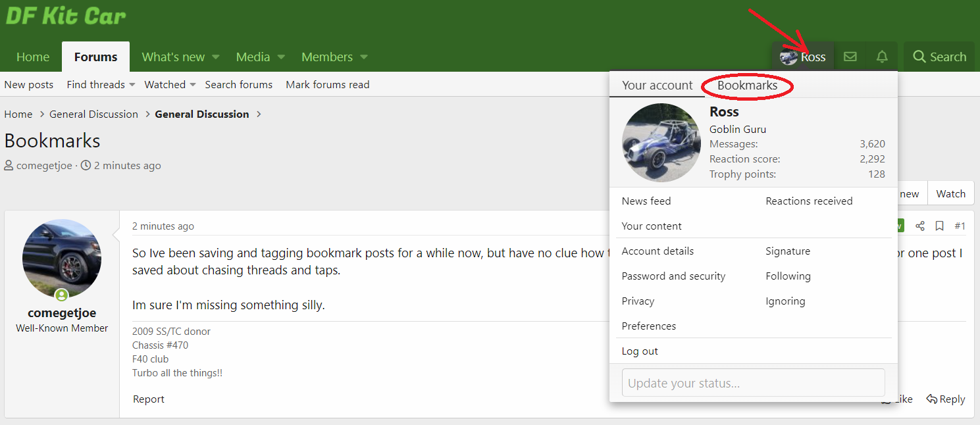The height and width of the screenshot is (425, 980).
Task: Expand the Members dropdown arrow
Action: pyautogui.click(x=364, y=57)
